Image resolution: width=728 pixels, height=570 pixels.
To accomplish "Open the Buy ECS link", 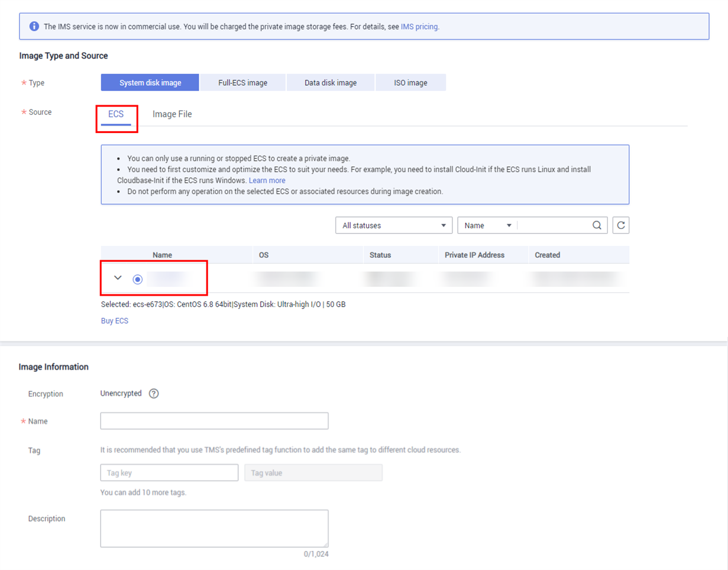I will coord(115,321).
